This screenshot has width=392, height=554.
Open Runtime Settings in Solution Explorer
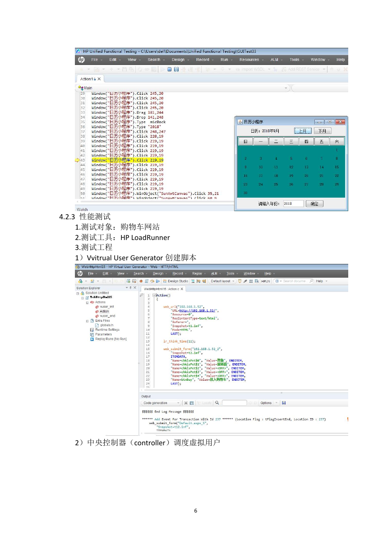(x=105, y=330)
